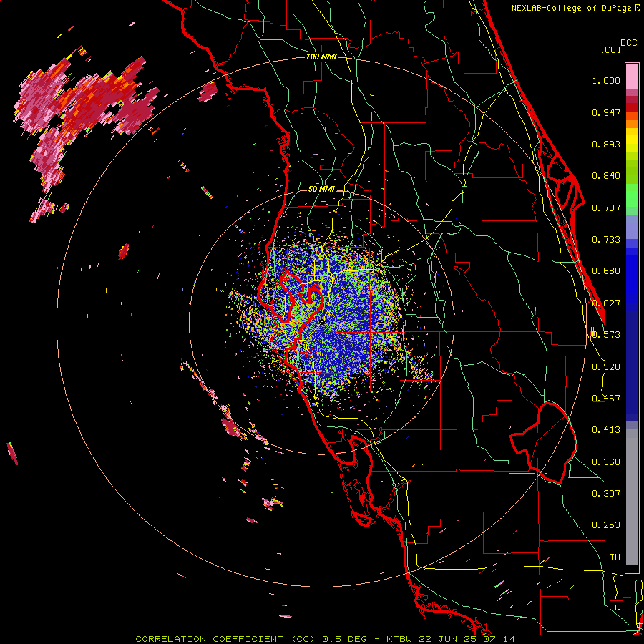Click the Correlation Coefficient KTBW caption text
Screen dimensions: 644x644
click(325, 639)
